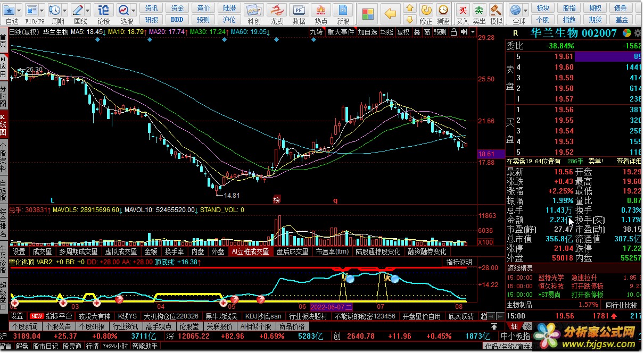Viewport: 644px width, 353px height.
Task: Click the 陆港 button
Action: tap(229, 8)
